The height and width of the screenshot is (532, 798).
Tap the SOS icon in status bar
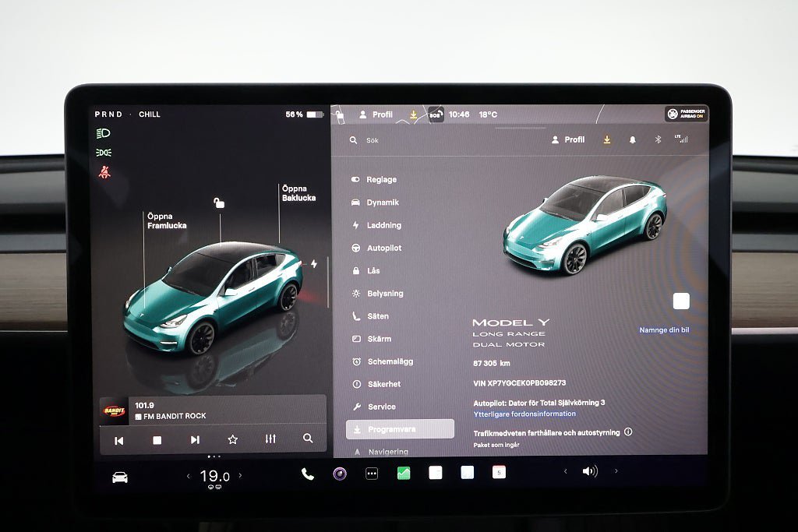[x=435, y=115]
